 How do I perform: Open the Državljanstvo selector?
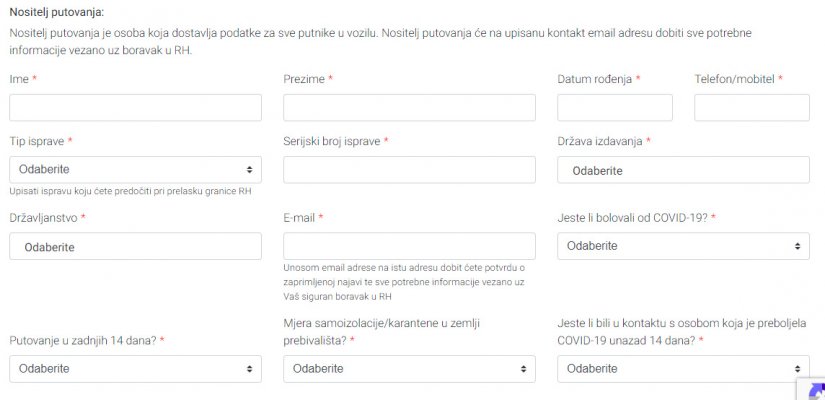(135, 246)
